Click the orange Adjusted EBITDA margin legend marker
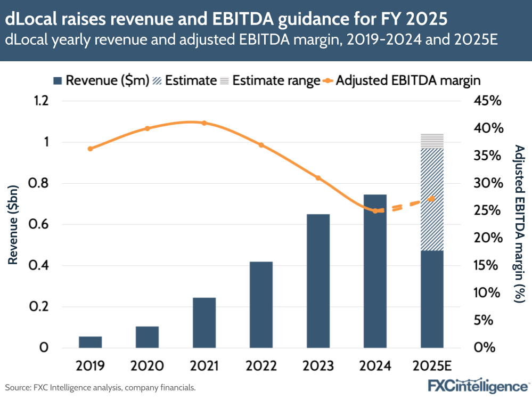This screenshot has height=399, width=532. click(x=328, y=80)
